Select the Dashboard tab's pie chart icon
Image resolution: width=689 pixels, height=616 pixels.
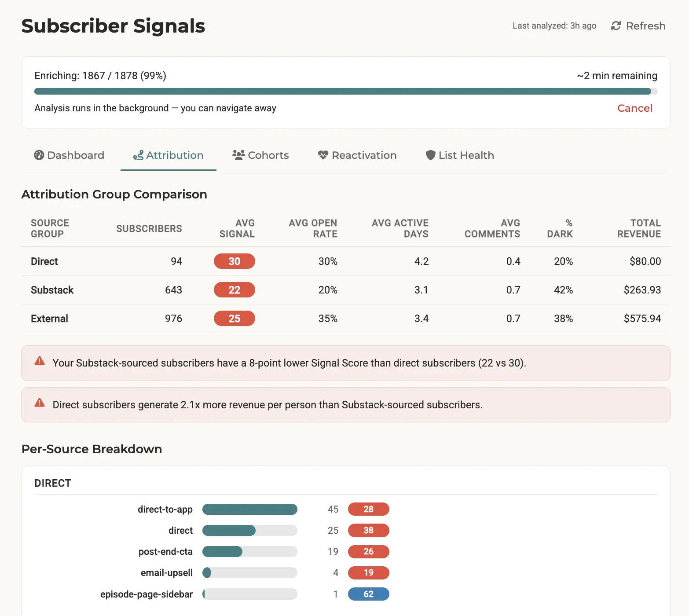click(39, 155)
